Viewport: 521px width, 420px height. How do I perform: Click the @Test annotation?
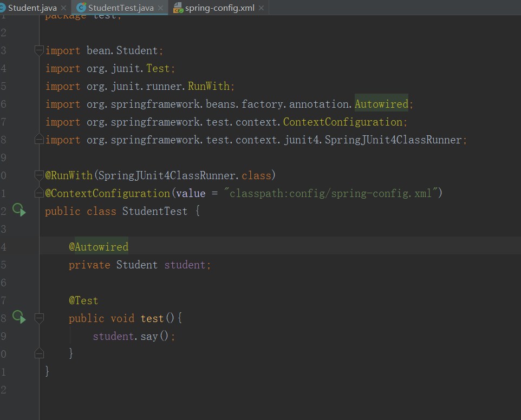click(x=83, y=301)
